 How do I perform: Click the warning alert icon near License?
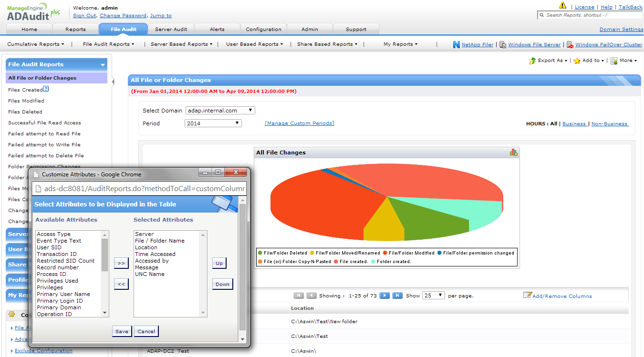tap(562, 5)
